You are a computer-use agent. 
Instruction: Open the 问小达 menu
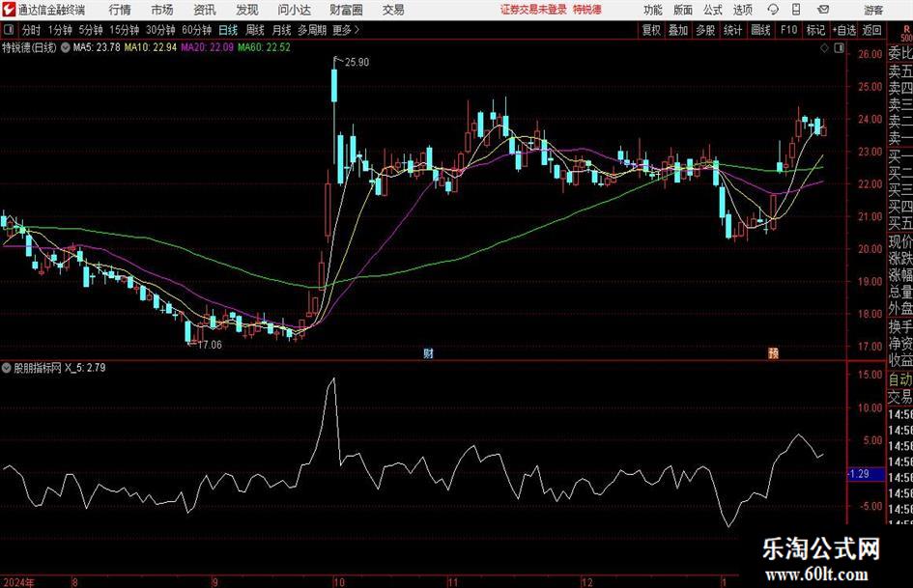294,10
